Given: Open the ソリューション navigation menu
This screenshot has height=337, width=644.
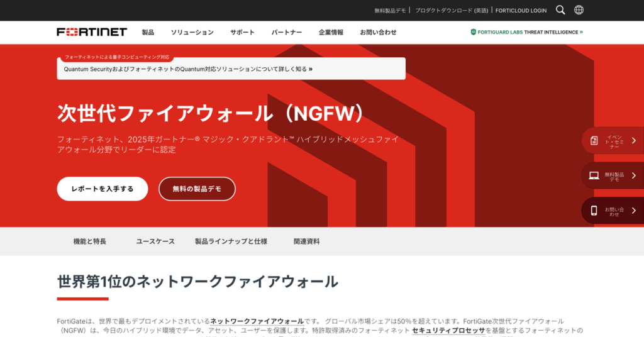Looking at the screenshot, I should tap(192, 32).
